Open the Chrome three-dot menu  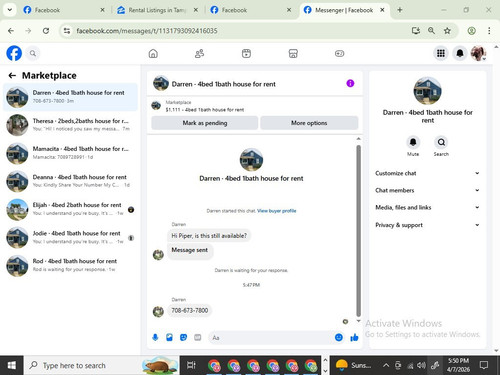489,31
